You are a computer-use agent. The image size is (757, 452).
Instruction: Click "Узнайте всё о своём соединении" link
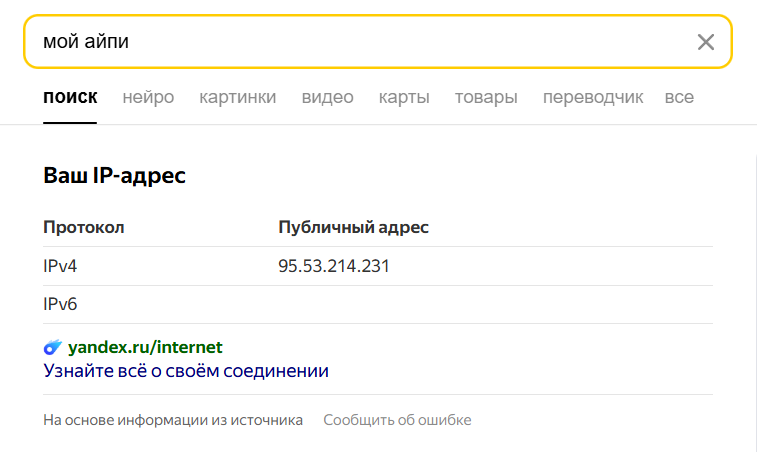coord(186,371)
